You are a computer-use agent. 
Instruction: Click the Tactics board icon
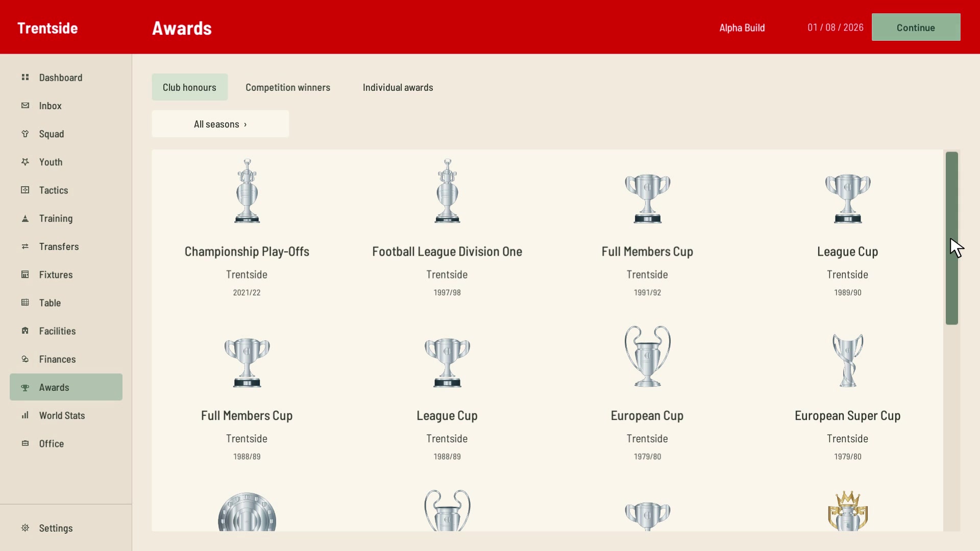pos(25,190)
